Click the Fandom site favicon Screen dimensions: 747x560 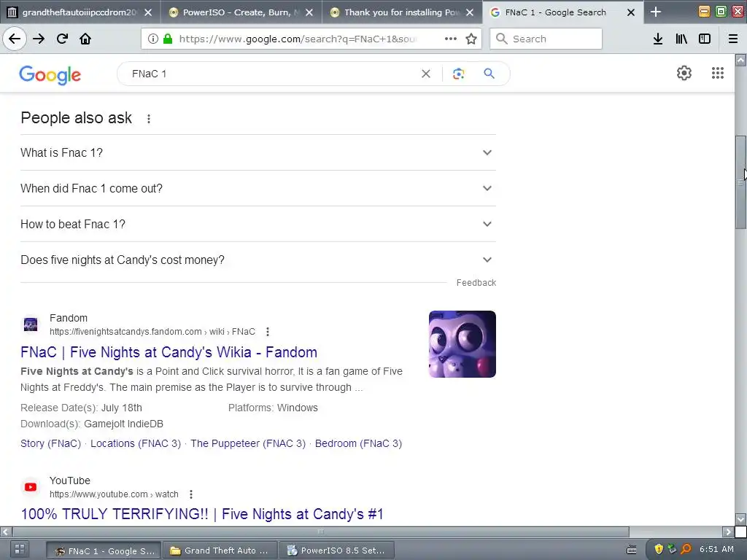(x=31, y=324)
